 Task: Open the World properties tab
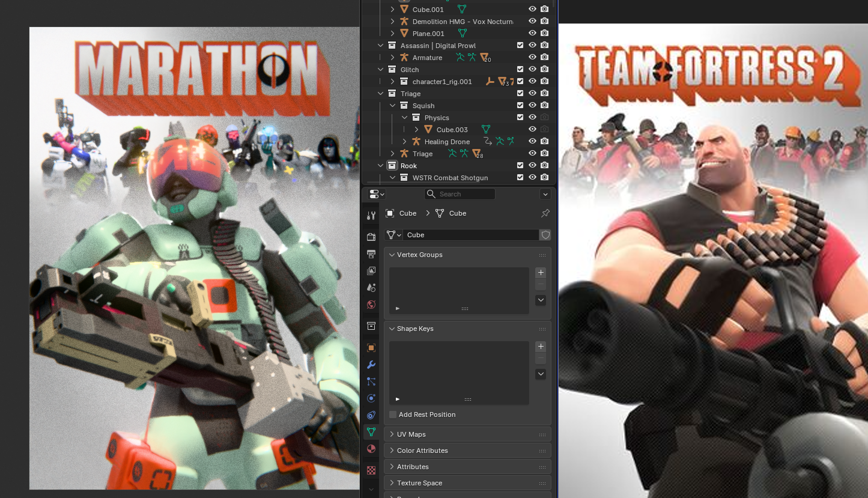(x=371, y=305)
